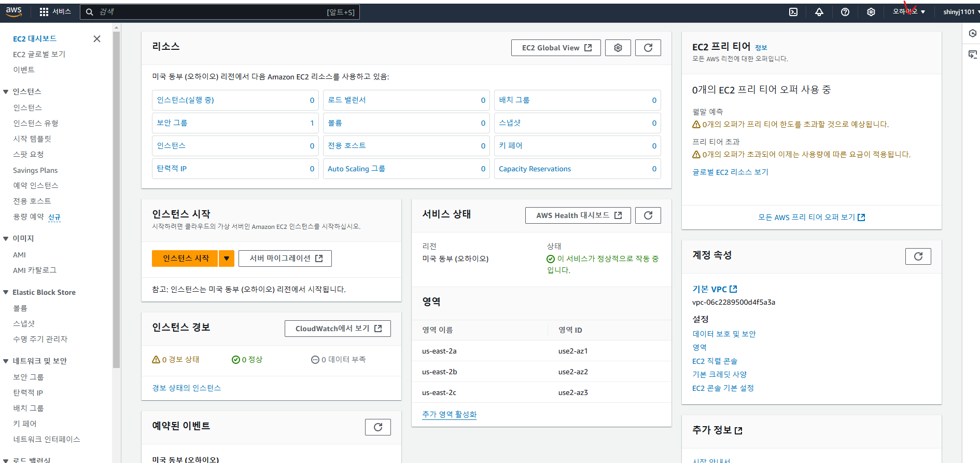Open the Capacity Reservations resource tile
Image resolution: width=980 pixels, height=463 pixels.
[578, 169]
